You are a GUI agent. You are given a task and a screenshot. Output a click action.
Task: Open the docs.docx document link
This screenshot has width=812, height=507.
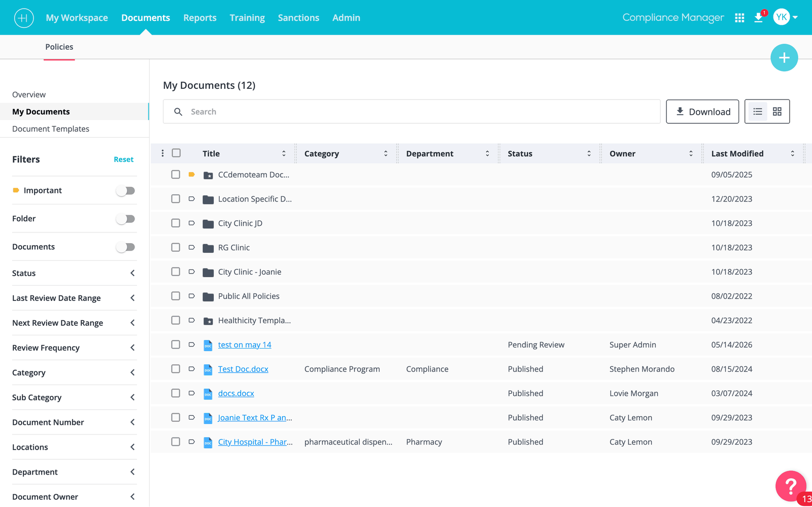click(x=236, y=393)
